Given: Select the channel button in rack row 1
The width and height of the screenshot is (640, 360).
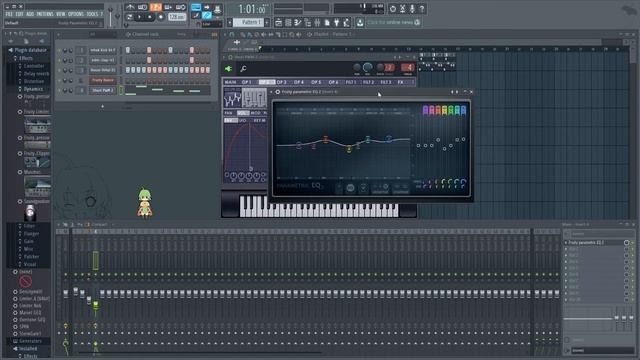Looking at the screenshot, I should (103, 50).
